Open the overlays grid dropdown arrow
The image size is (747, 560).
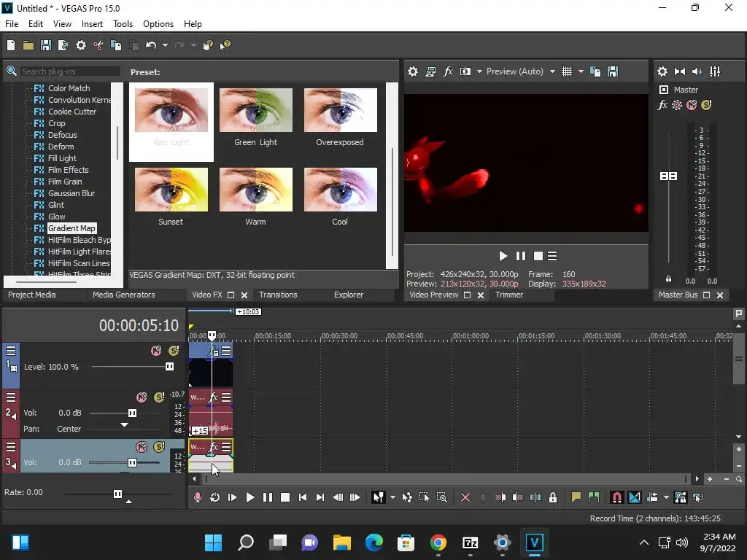(x=581, y=71)
